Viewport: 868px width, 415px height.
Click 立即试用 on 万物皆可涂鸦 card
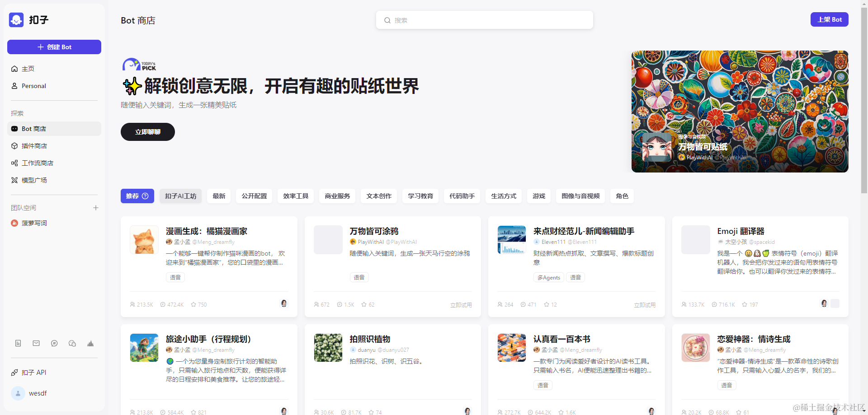coord(461,305)
